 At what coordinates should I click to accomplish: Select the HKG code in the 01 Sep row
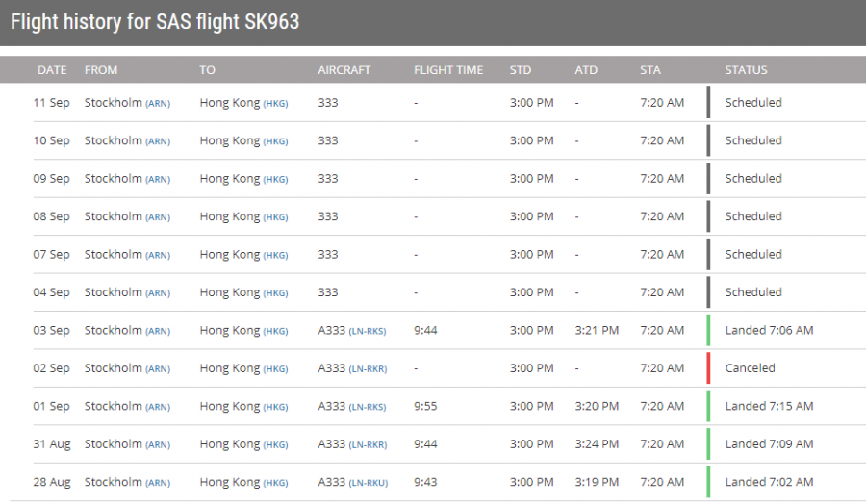pos(275,407)
